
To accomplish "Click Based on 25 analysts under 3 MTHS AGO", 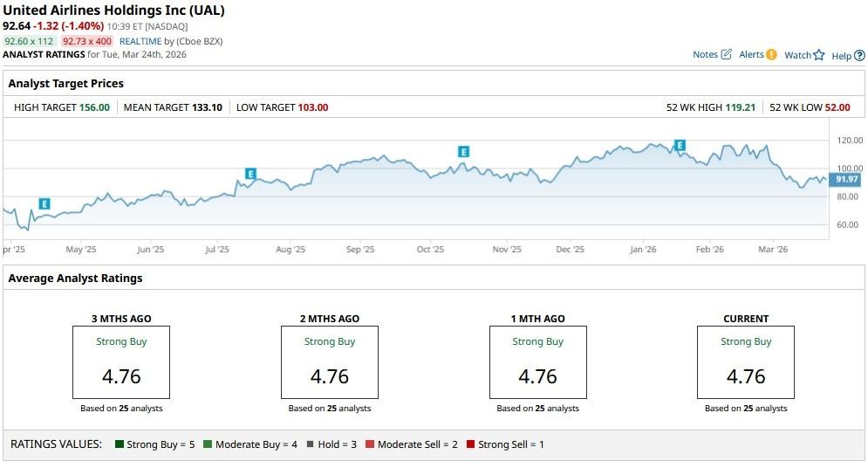I will pyautogui.click(x=121, y=409).
